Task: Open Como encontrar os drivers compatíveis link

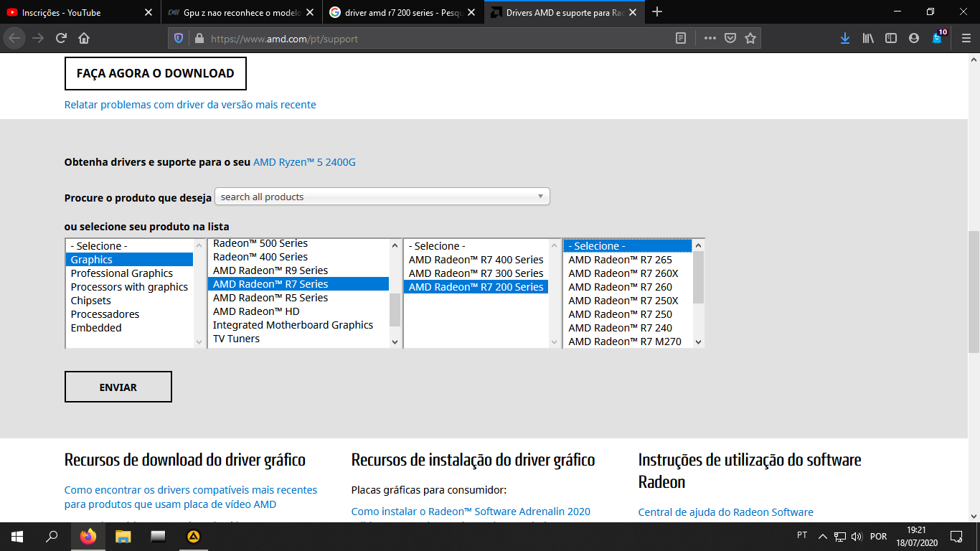Action: (x=191, y=497)
